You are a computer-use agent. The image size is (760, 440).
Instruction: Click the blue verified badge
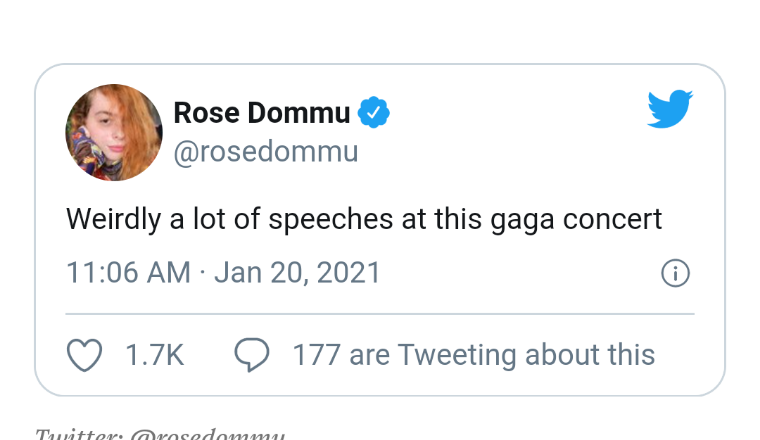[374, 113]
